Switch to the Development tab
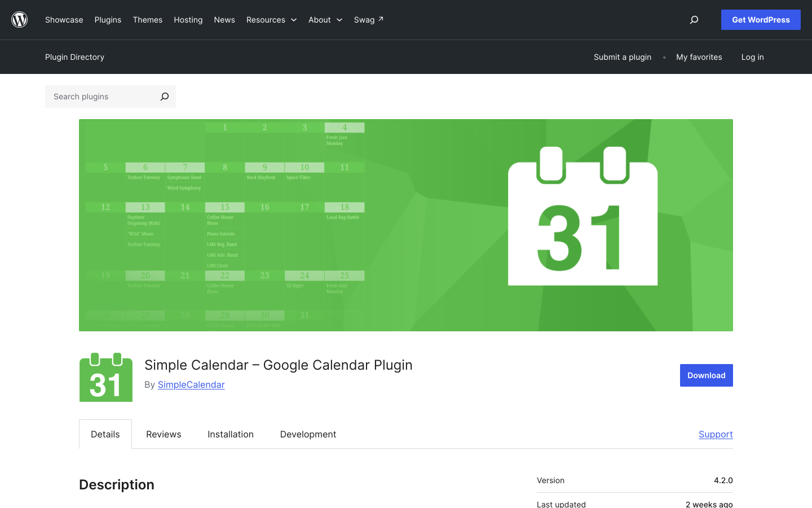This screenshot has width=812, height=508. coord(308,434)
